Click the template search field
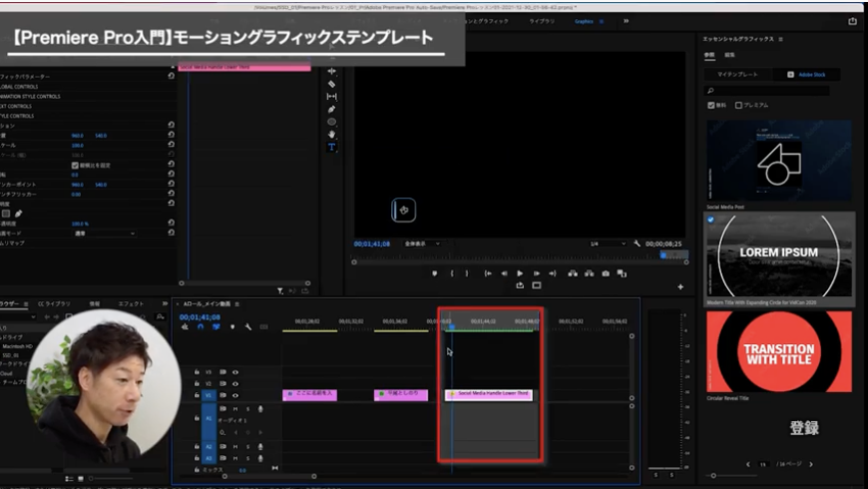The image size is (868, 489). tap(766, 90)
